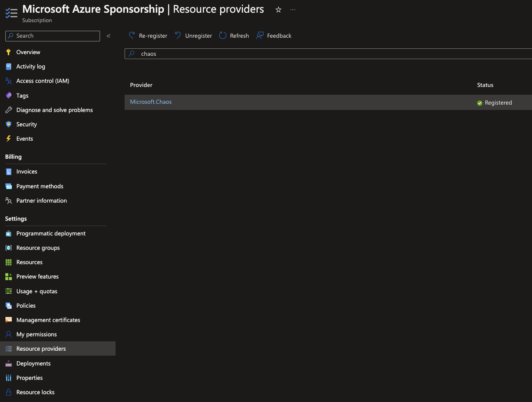Click the subscription checklist icon beside the title

coord(11,13)
